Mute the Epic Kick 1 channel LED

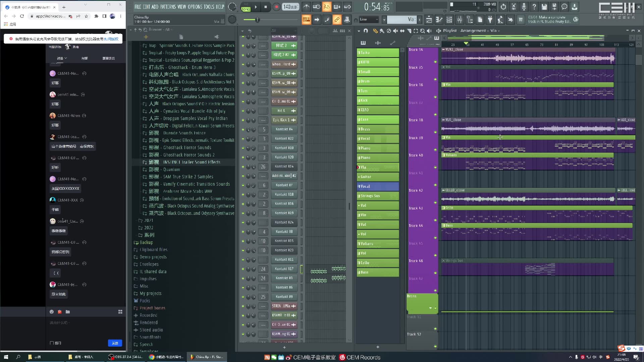[x=243, y=120]
